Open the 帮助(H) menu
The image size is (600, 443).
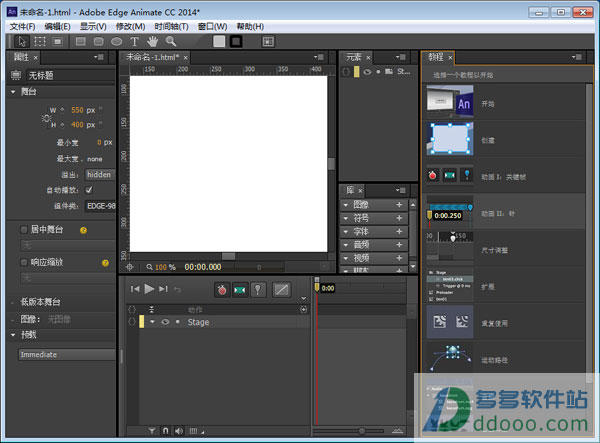pyautogui.click(x=250, y=27)
